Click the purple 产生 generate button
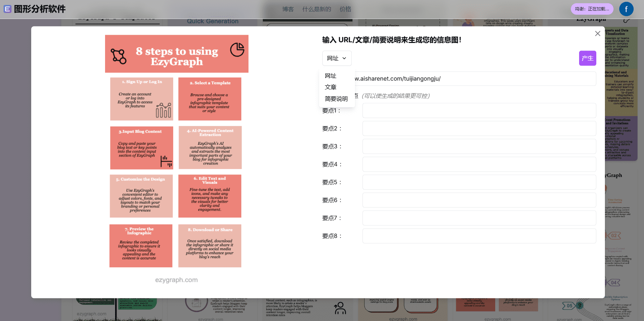 [587, 58]
